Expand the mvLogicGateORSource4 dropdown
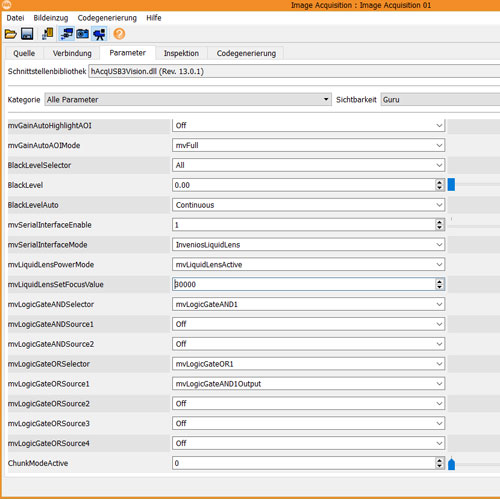Screen dimensions: 500x499 [309, 443]
